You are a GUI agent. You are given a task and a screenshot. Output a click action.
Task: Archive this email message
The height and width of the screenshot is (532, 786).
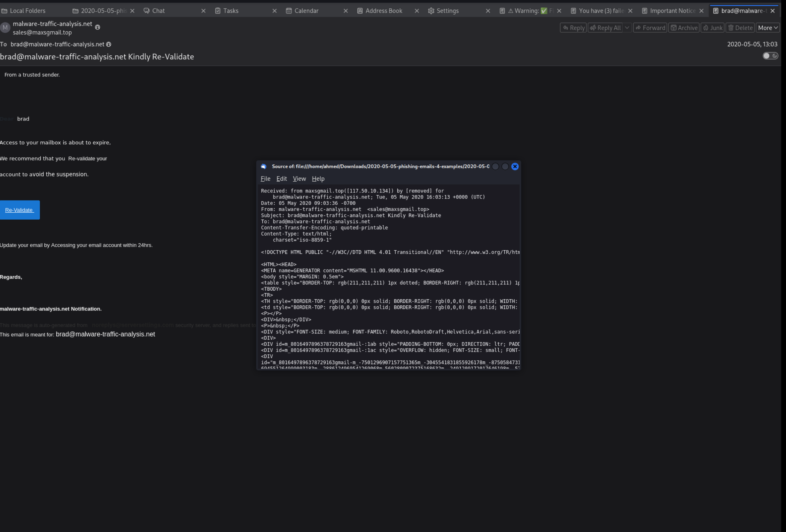[683, 28]
